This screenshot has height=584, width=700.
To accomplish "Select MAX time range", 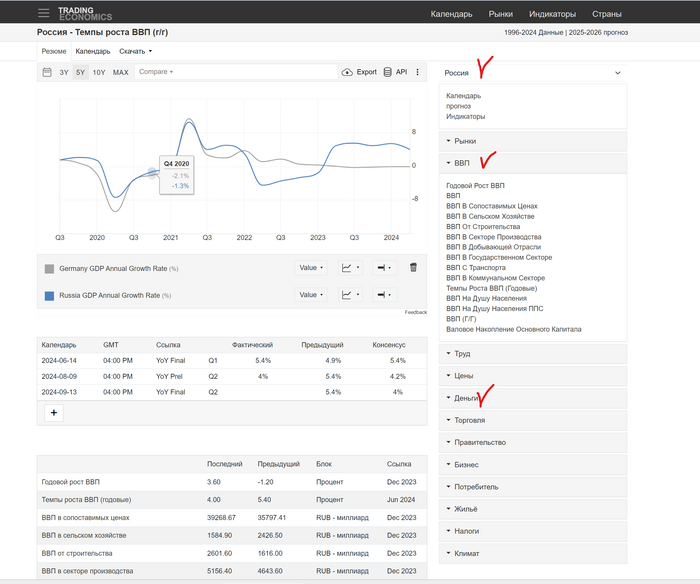I will pyautogui.click(x=121, y=72).
